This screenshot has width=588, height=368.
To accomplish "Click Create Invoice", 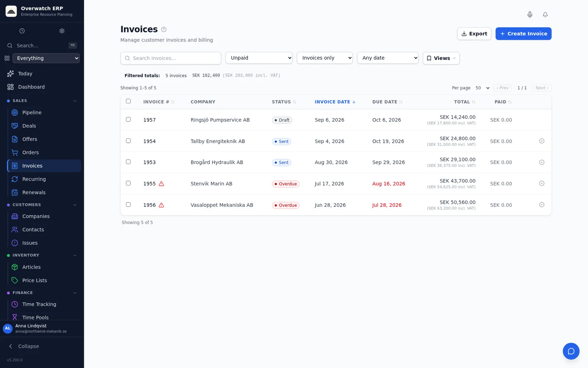I will point(523,33).
